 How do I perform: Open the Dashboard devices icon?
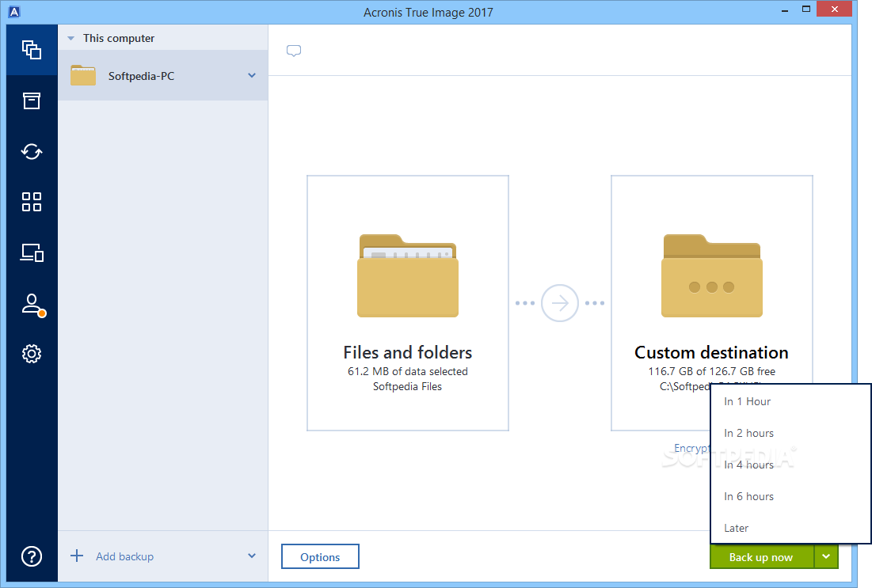point(32,252)
